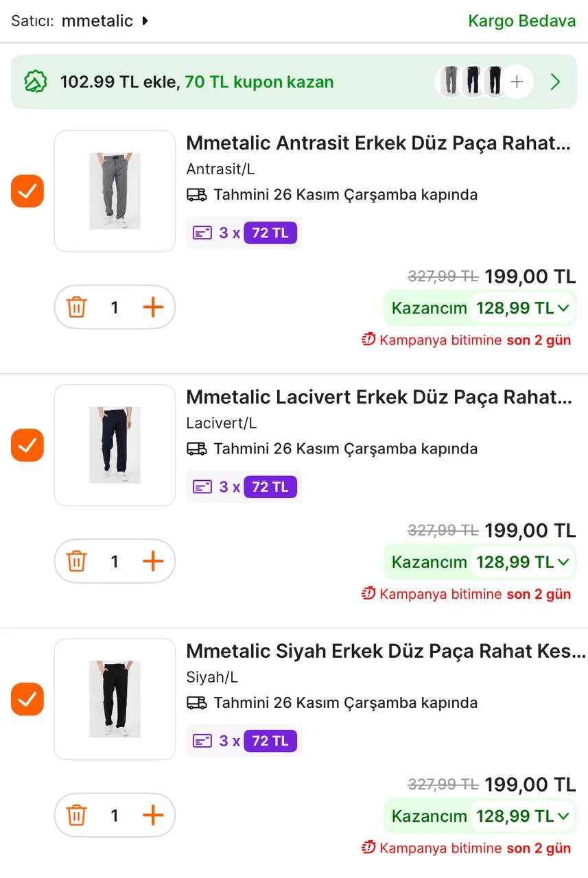Tap the 3 x 72 TL installment badge for Antrasit
The image size is (588, 878).
244,233
